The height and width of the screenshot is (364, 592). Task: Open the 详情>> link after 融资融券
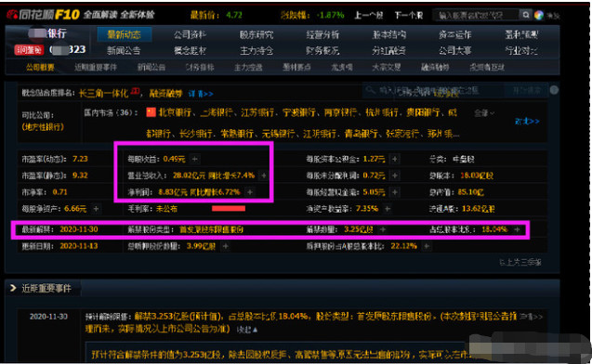coord(201,94)
